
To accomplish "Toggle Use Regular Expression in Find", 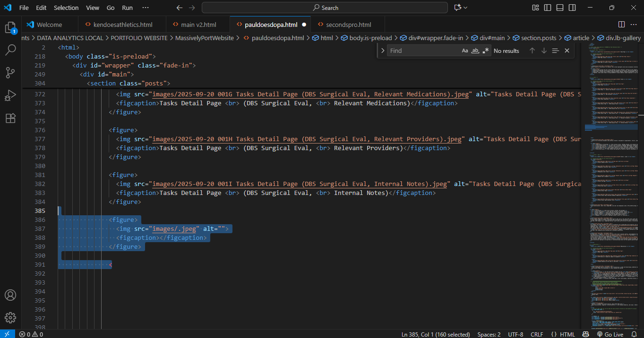I will pos(486,51).
